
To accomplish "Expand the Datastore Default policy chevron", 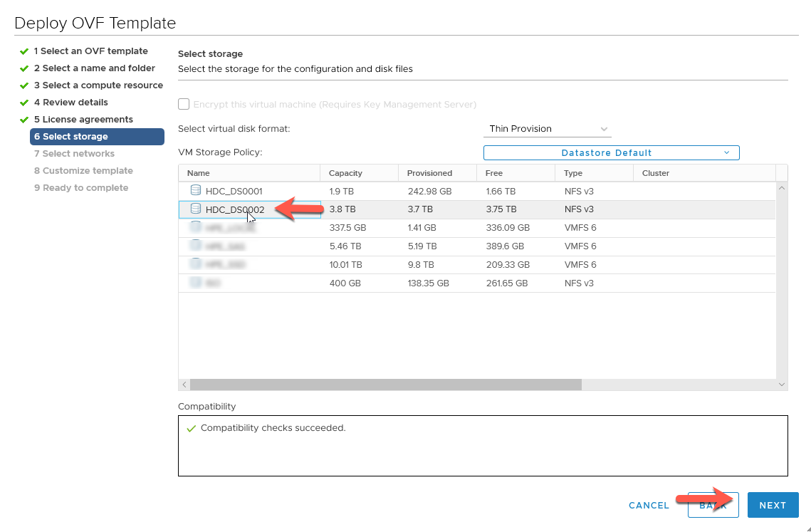I will click(x=726, y=152).
